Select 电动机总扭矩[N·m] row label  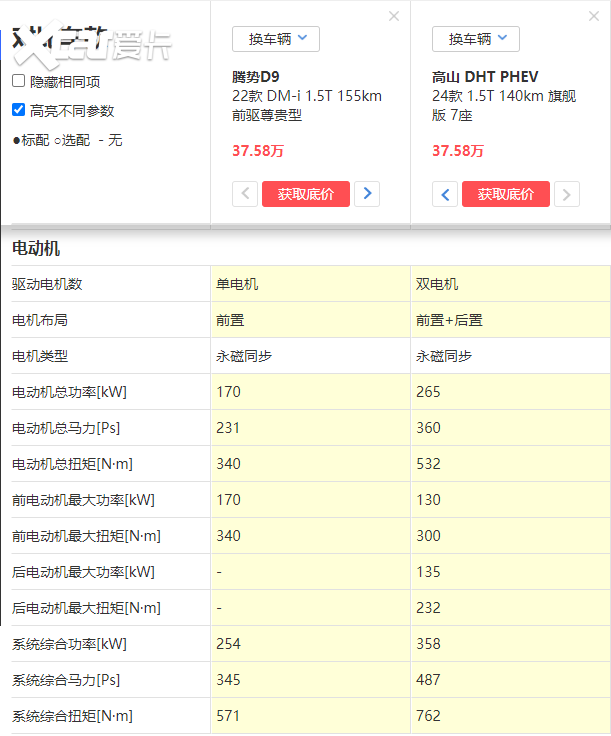click(x=72, y=464)
